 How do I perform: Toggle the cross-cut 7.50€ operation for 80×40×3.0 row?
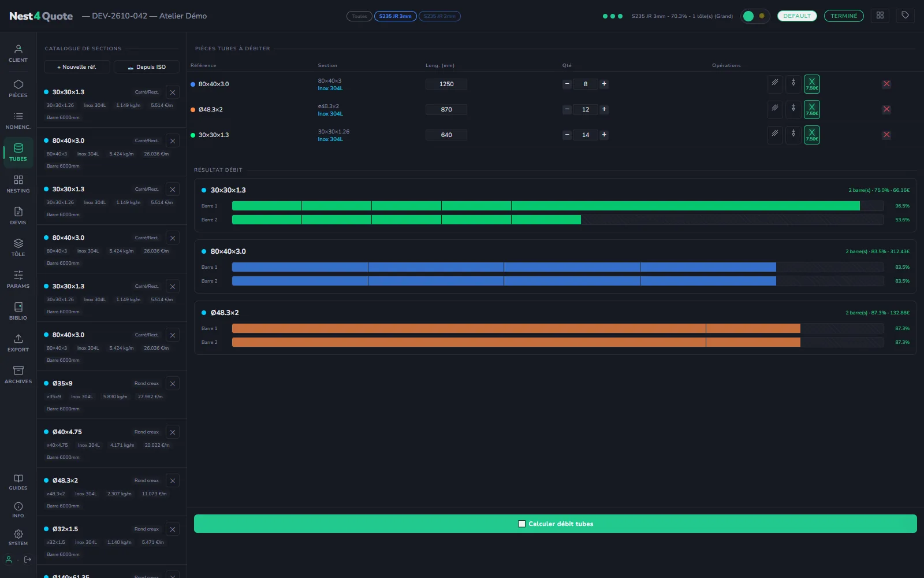pos(812,84)
